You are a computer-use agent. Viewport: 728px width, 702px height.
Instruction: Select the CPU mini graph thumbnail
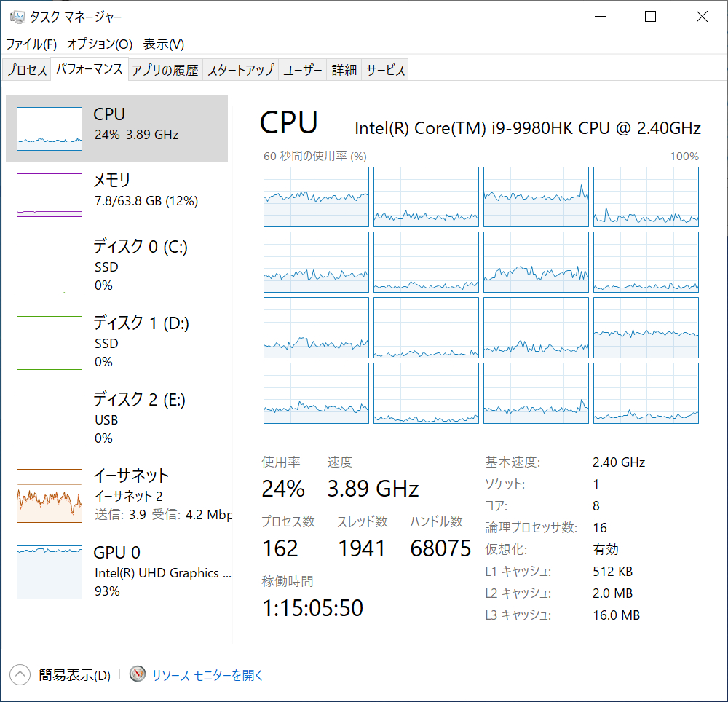pos(50,129)
